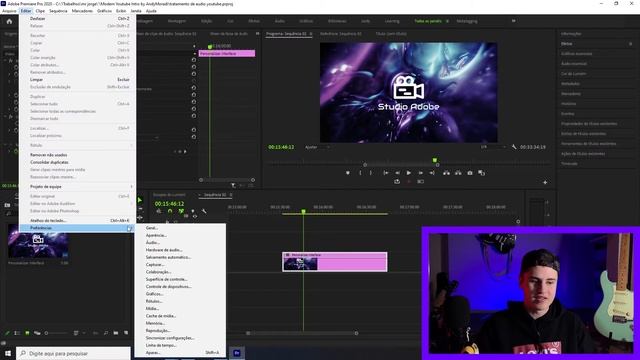Click the timeline wrench settings icon
The height and width of the screenshot is (360, 640).
click(x=204, y=211)
